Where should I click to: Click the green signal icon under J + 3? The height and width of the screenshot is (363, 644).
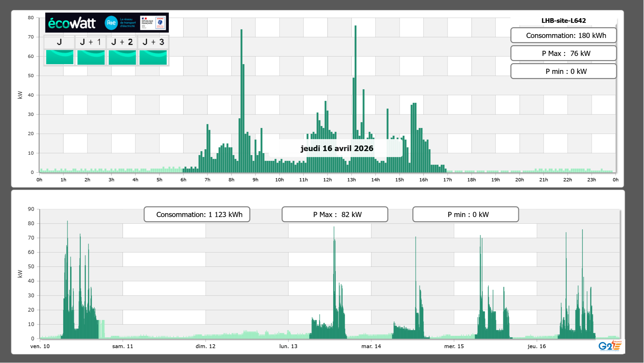tap(153, 57)
